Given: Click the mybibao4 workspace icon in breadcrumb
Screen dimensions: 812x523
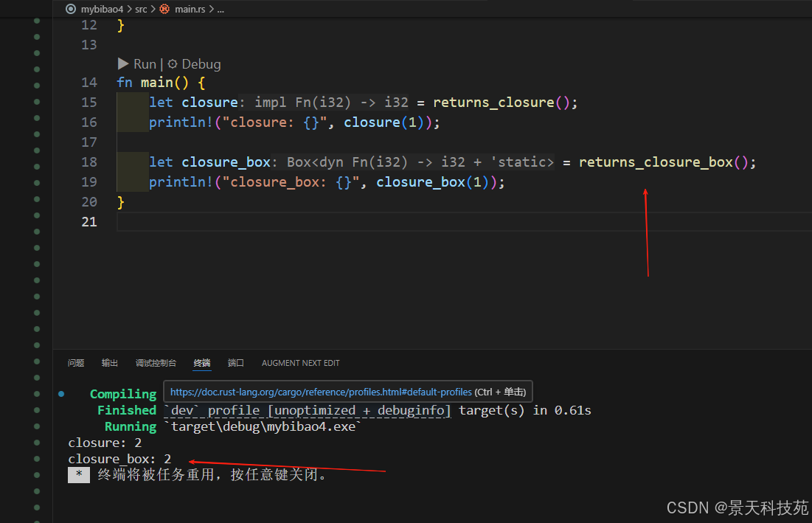Looking at the screenshot, I should (x=70, y=9).
